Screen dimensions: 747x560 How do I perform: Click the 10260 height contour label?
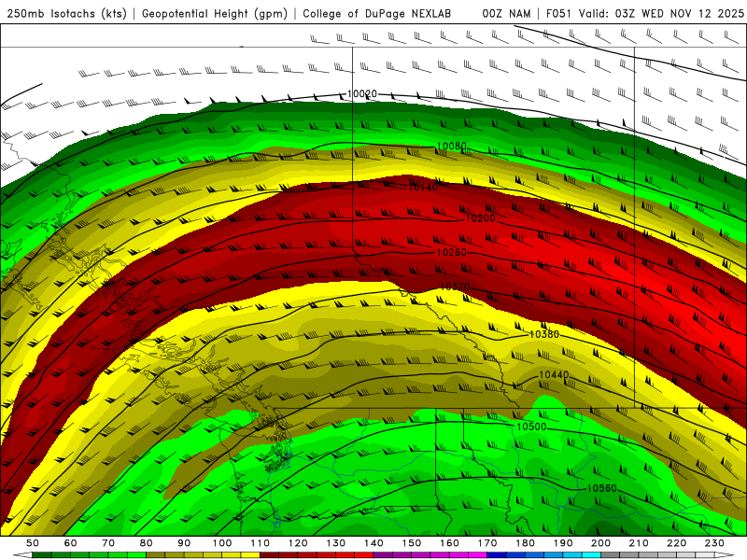[452, 252]
